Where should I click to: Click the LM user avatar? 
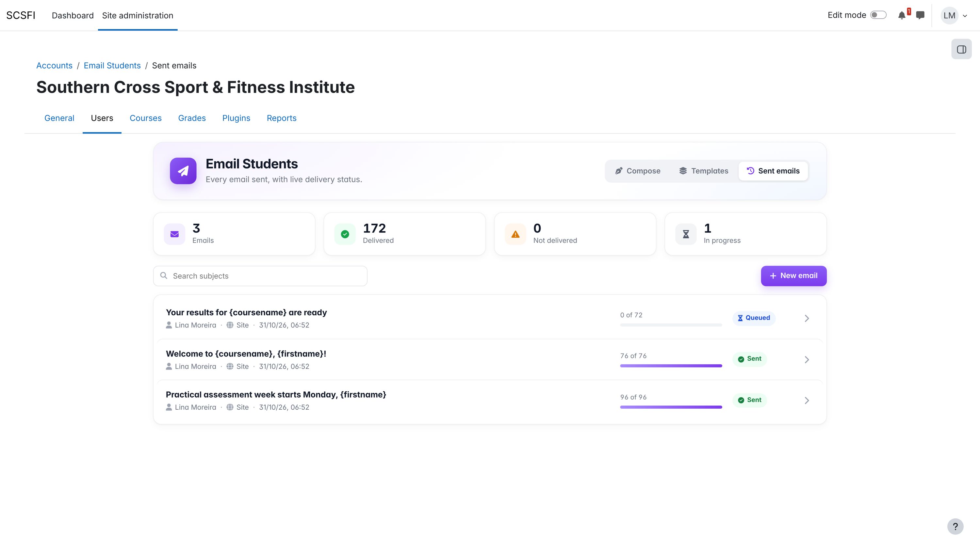coord(949,16)
